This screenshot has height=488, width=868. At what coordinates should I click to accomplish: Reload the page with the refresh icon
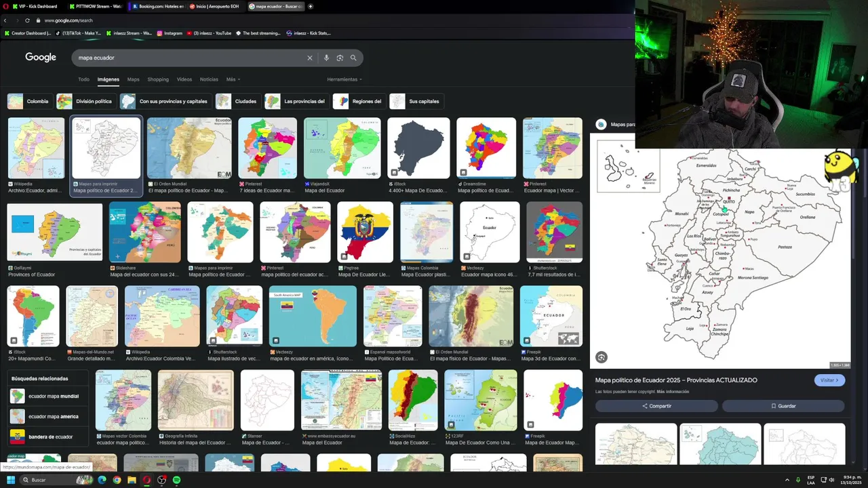pos(27,20)
